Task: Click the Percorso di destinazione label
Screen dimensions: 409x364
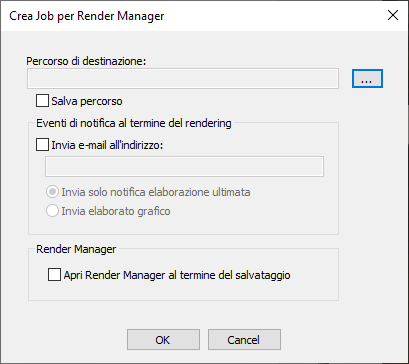Action: pos(86,61)
